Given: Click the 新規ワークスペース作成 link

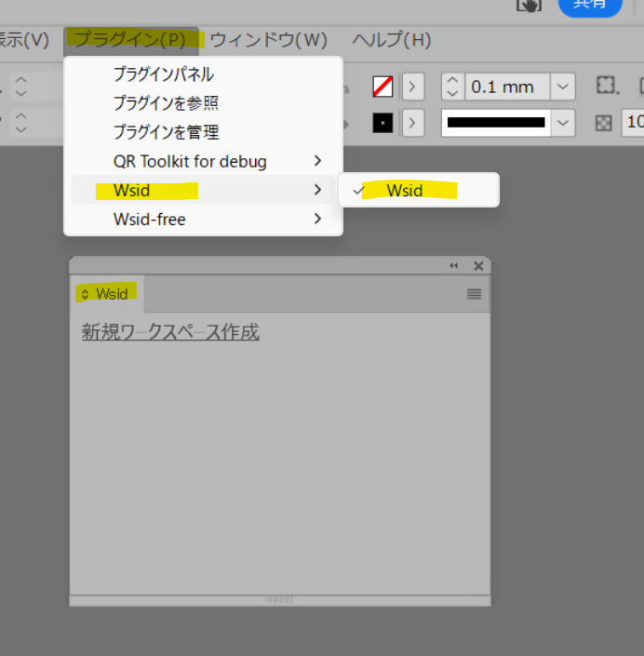Looking at the screenshot, I should click(x=170, y=332).
